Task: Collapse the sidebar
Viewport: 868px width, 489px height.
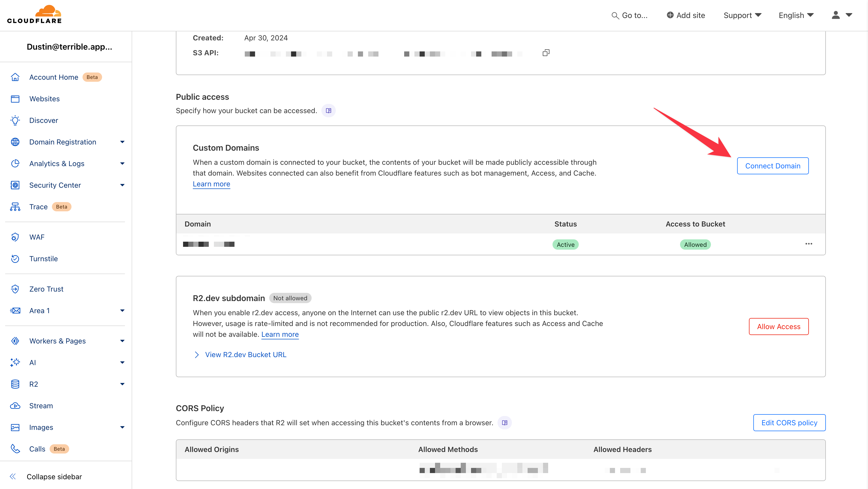Action: point(46,476)
